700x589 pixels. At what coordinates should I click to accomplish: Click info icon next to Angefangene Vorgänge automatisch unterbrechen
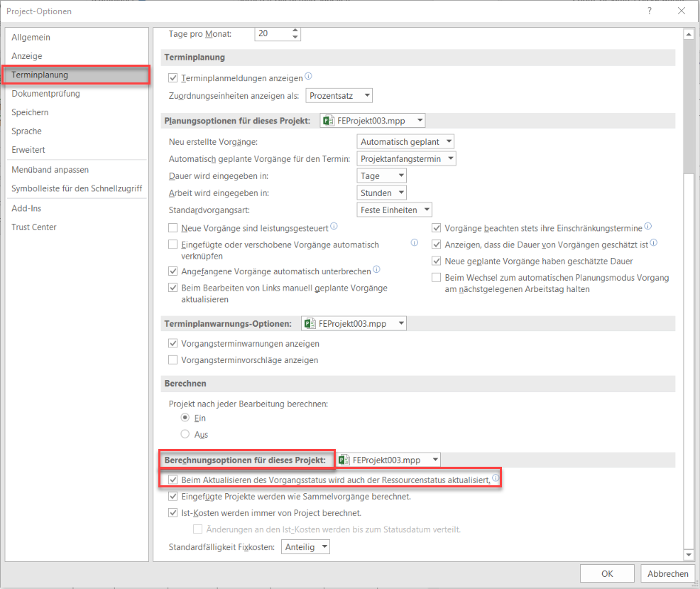click(x=377, y=270)
